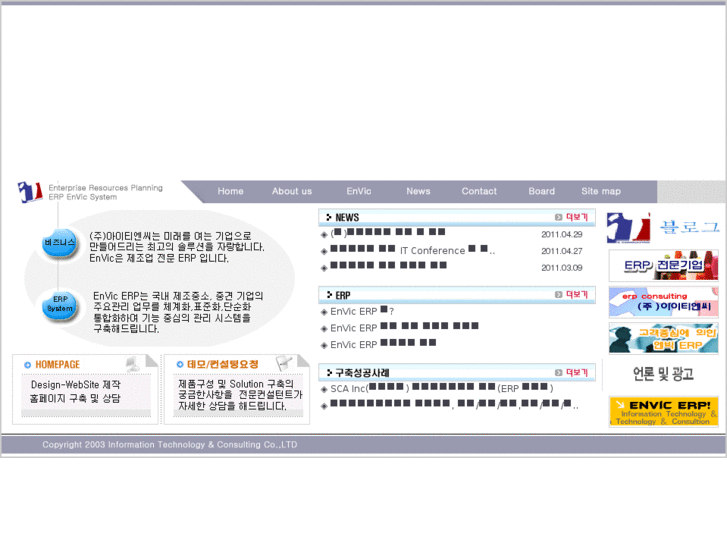Open news item dated 2011.04.29

pyautogui.click(x=388, y=232)
